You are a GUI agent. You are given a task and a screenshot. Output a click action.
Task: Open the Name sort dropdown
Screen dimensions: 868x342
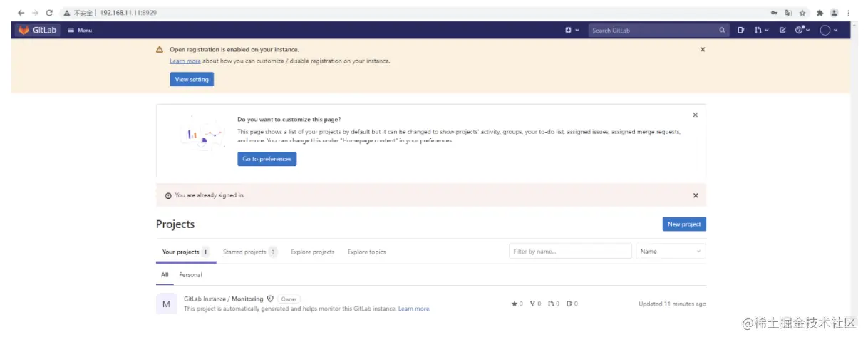coord(671,251)
